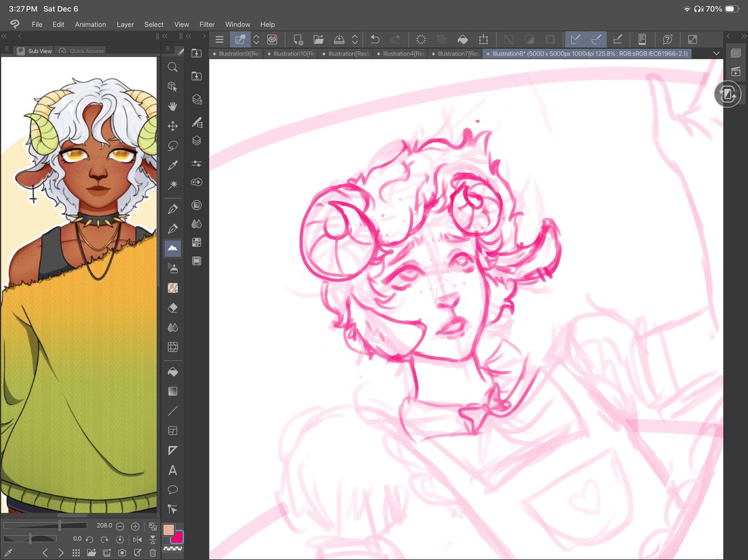Viewport: 748px width, 560px height.
Task: Select the Move layer tool
Action: click(x=173, y=126)
